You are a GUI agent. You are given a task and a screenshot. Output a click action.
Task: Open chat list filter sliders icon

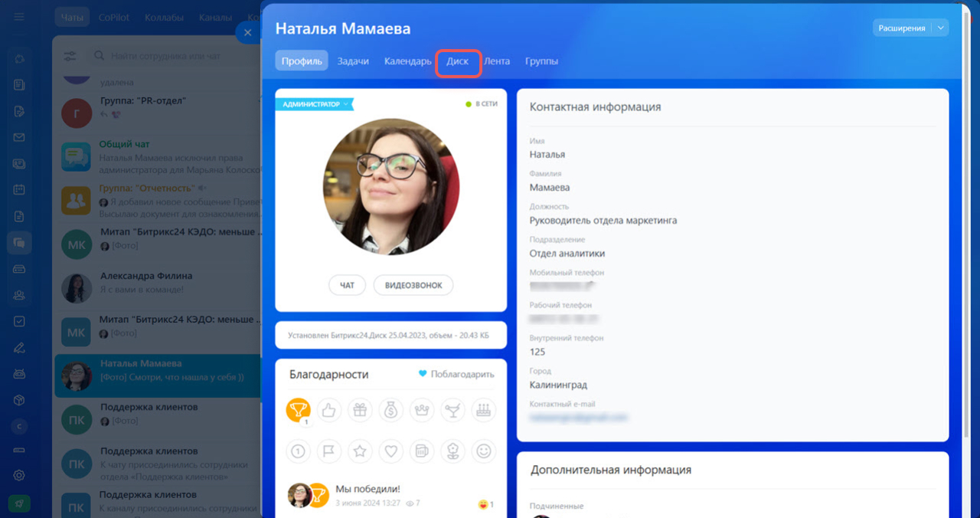click(70, 57)
